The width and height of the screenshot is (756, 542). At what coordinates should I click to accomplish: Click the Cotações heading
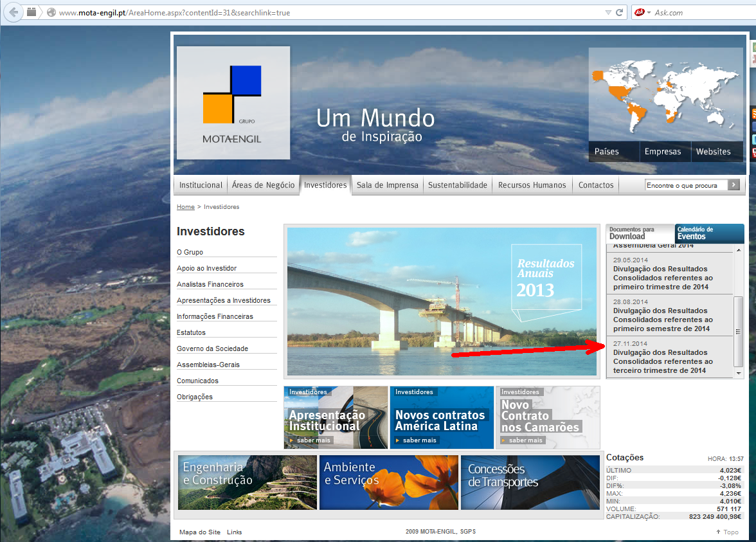point(625,458)
